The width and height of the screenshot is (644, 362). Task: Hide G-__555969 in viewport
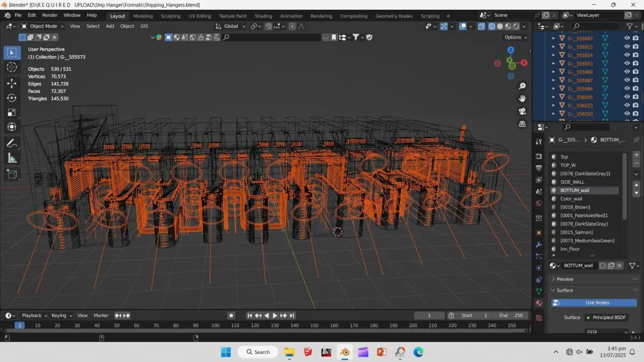pyautogui.click(x=627, y=72)
